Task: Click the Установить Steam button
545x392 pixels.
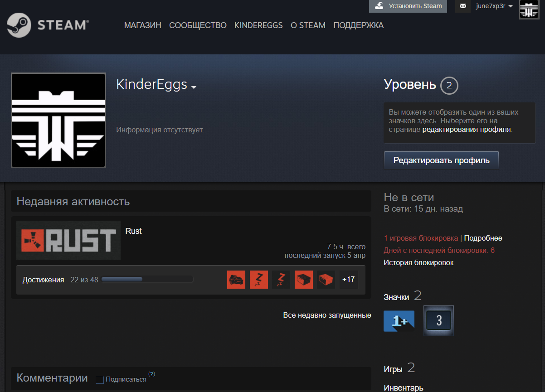Action: 408,6
